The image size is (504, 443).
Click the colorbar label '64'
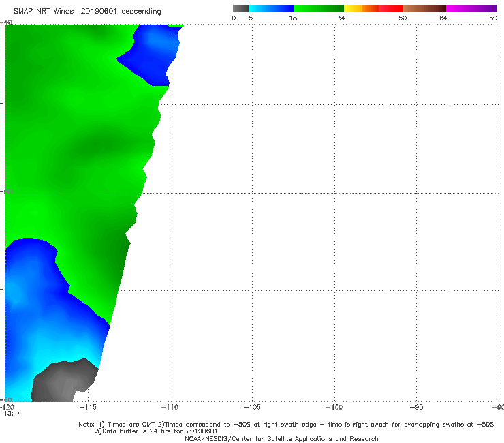[443, 18]
